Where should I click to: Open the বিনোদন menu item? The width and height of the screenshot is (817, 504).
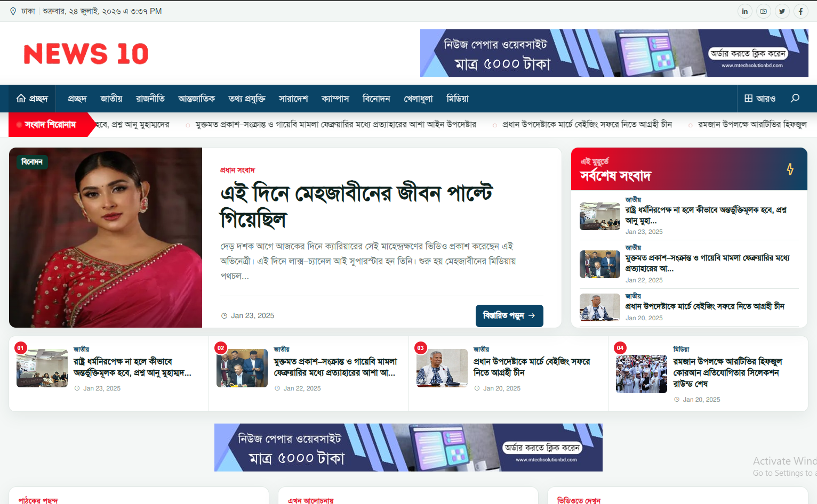click(377, 99)
